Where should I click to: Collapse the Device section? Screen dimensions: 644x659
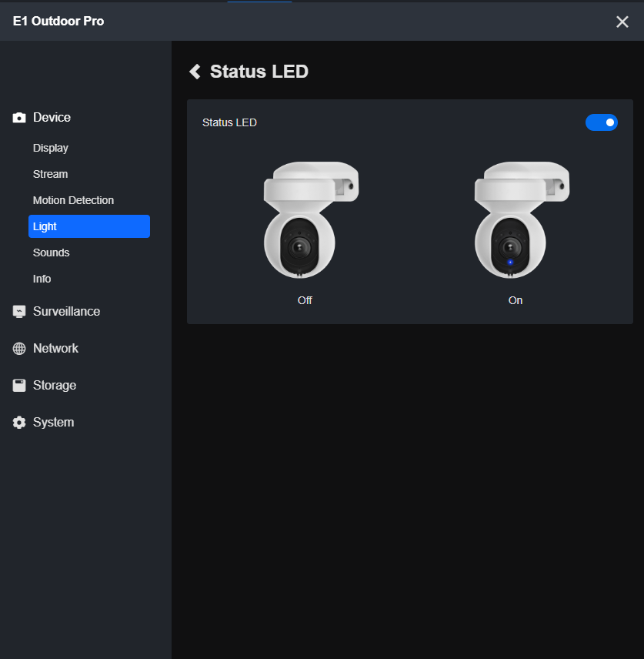point(52,117)
